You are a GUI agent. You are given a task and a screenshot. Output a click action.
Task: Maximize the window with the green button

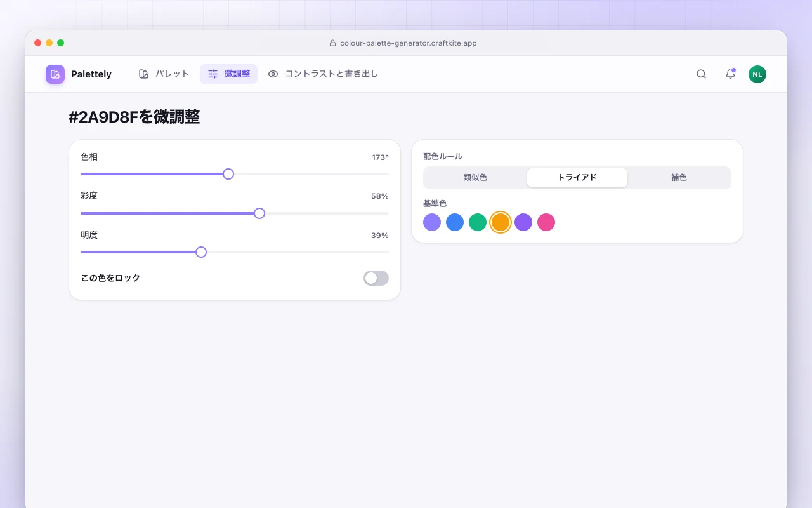61,43
